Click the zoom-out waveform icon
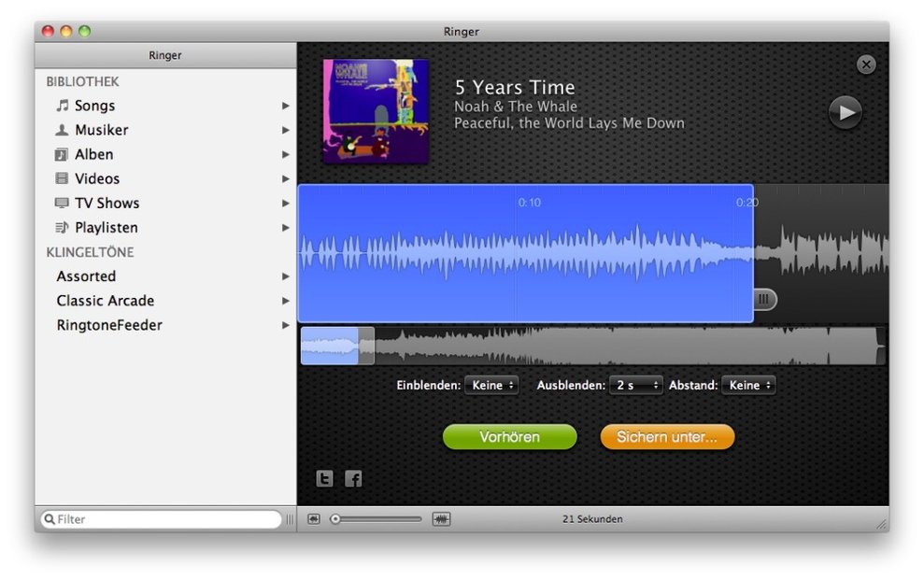The height and width of the screenshot is (580, 924). point(314,518)
